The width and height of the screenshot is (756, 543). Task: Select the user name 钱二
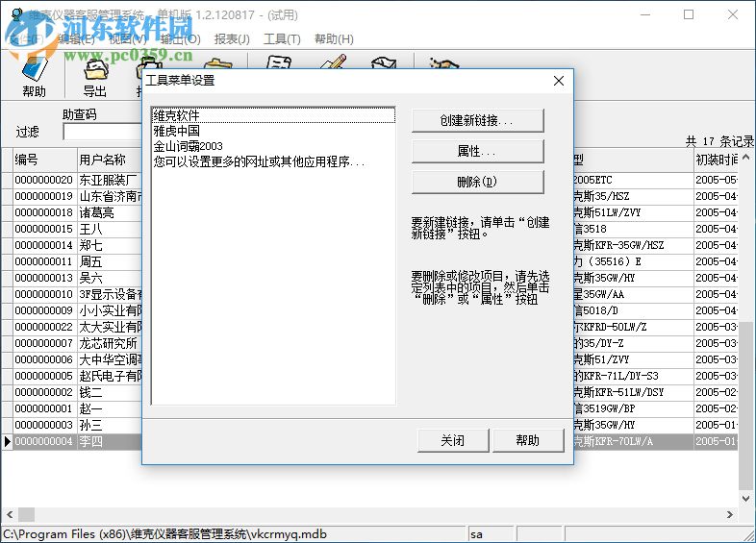pyautogui.click(x=110, y=393)
